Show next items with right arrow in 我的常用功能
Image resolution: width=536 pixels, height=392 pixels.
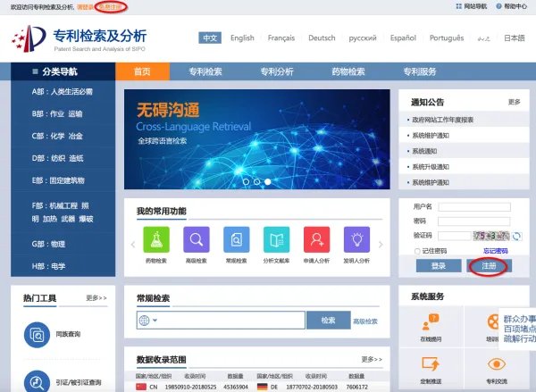[381, 245]
